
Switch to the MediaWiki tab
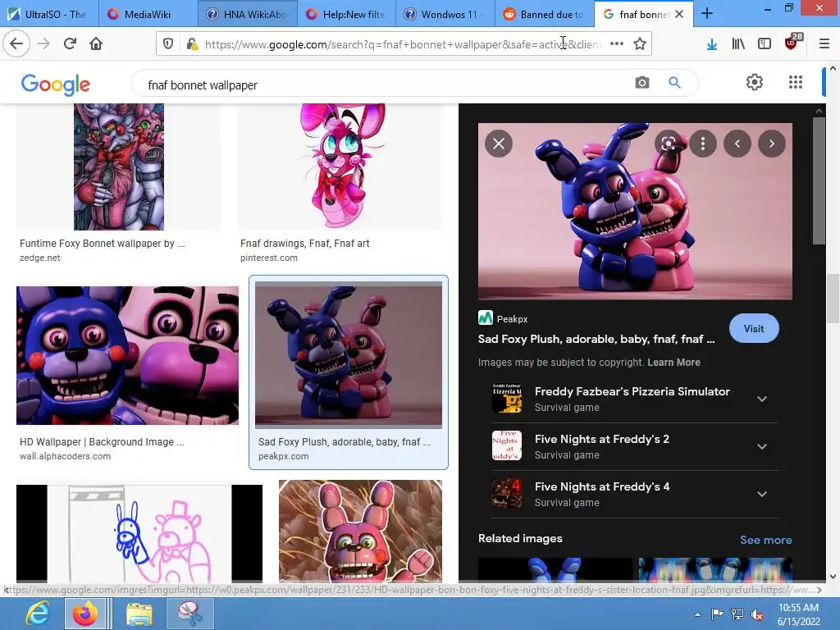coord(148,14)
